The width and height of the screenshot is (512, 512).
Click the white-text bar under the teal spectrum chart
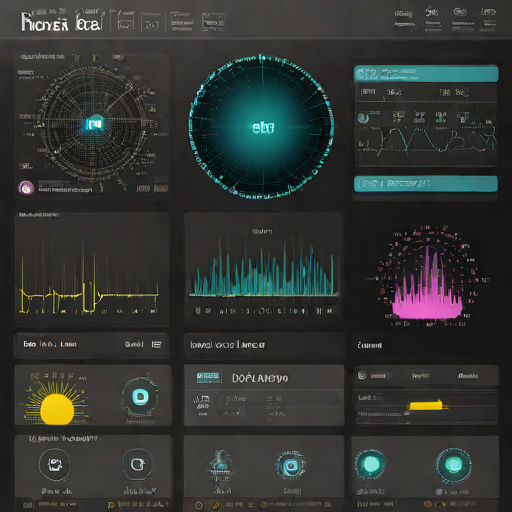[x=264, y=345]
